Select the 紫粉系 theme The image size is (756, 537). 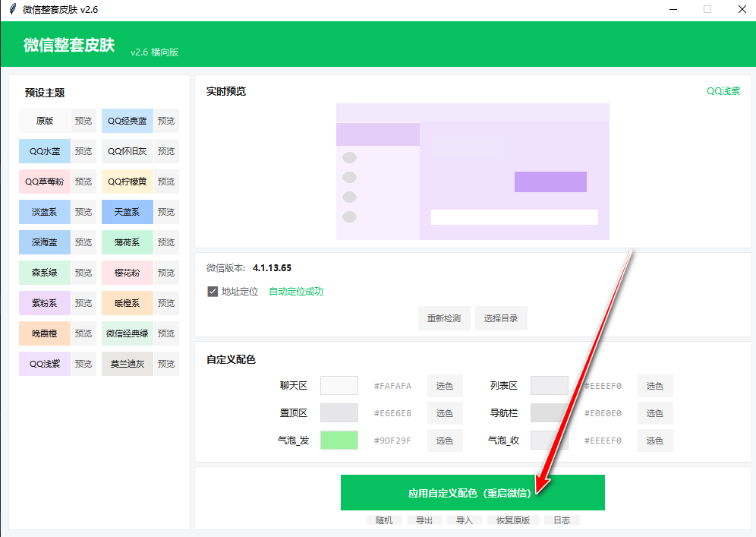45,303
